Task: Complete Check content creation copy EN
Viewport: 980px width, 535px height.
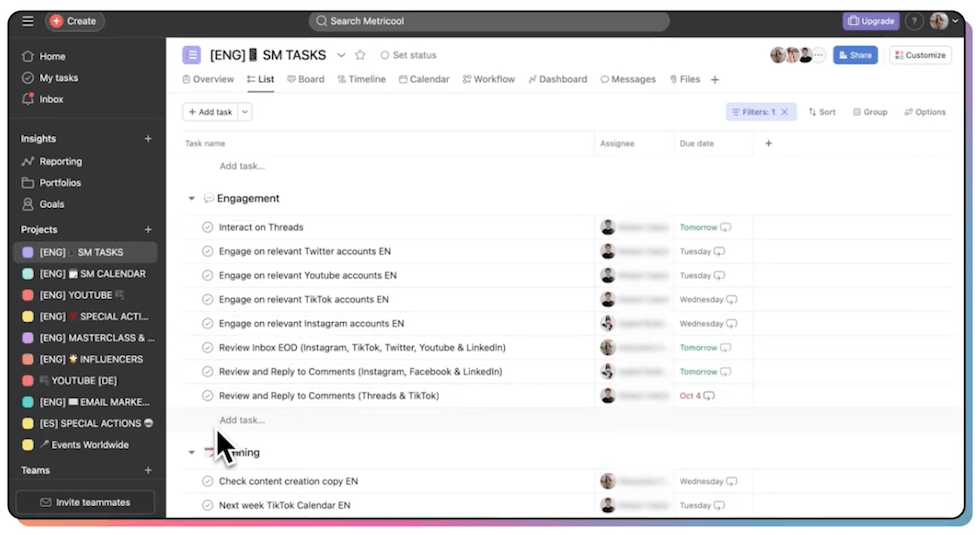Action: point(208,481)
